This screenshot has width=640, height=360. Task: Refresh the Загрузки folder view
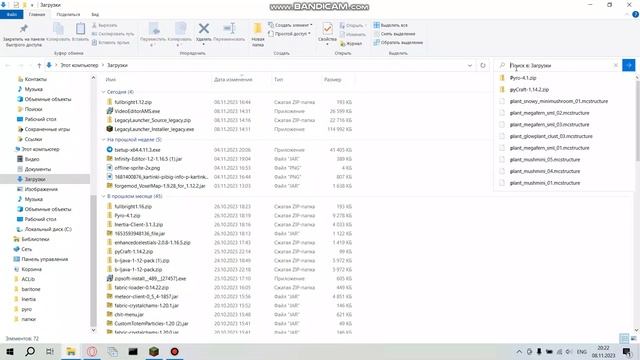click(x=483, y=65)
